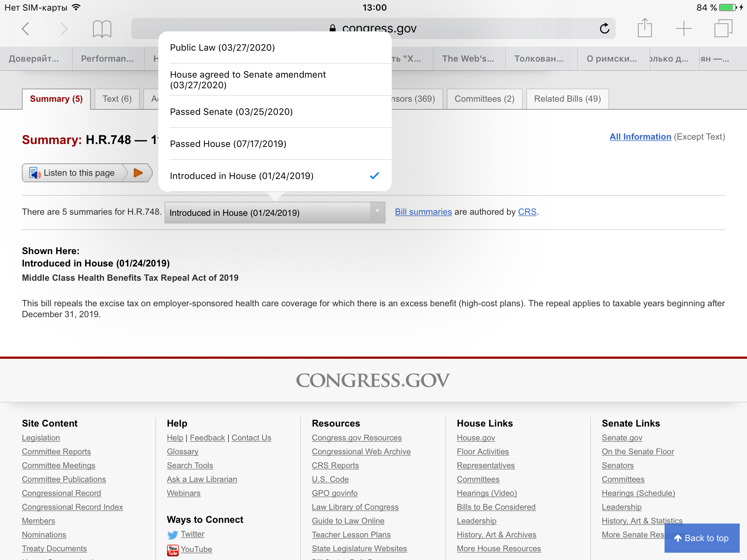
Task: Open the summaries version dropdown
Action: pyautogui.click(x=275, y=213)
